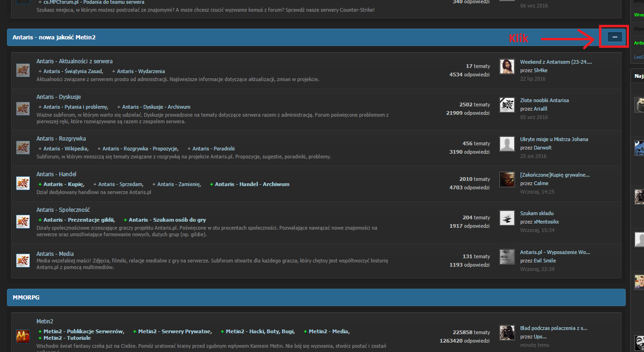Click the forum icon next to Antaris - Dyskusje
The width and height of the screenshot is (644, 352).
[x=23, y=109]
